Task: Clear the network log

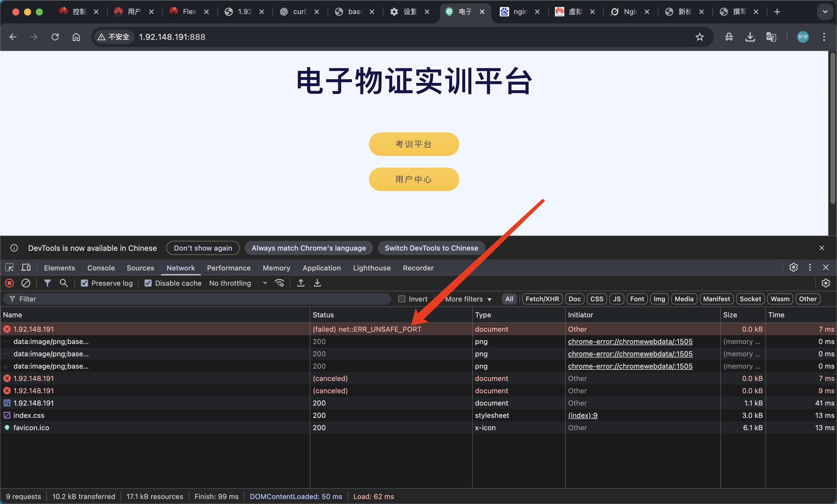Action: click(x=26, y=283)
